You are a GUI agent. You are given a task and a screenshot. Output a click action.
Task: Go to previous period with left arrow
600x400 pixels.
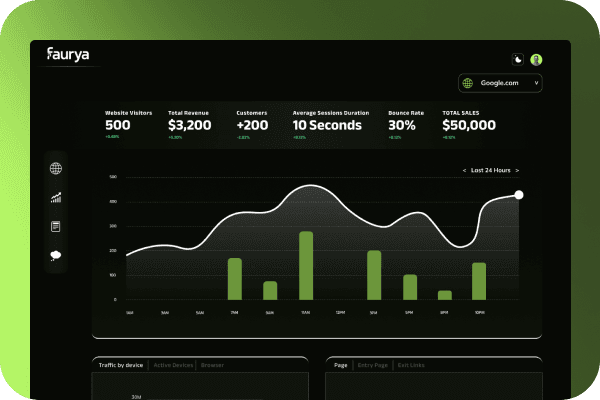click(464, 170)
